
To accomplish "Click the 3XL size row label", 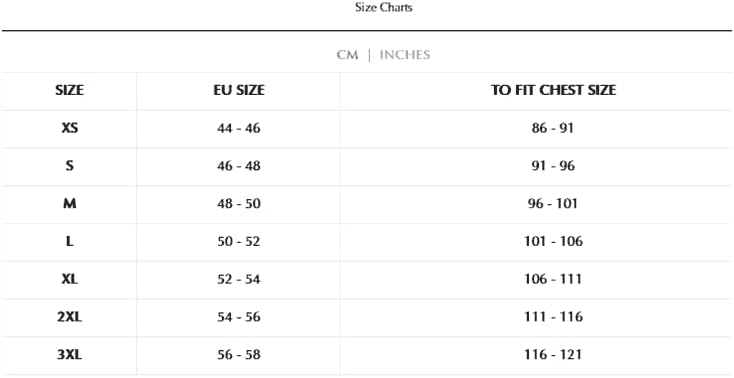I will pyautogui.click(x=69, y=355).
